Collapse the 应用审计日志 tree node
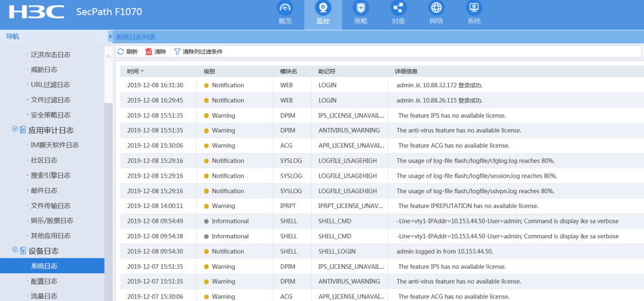Viewport: 644px width, 301px height. [x=15, y=130]
